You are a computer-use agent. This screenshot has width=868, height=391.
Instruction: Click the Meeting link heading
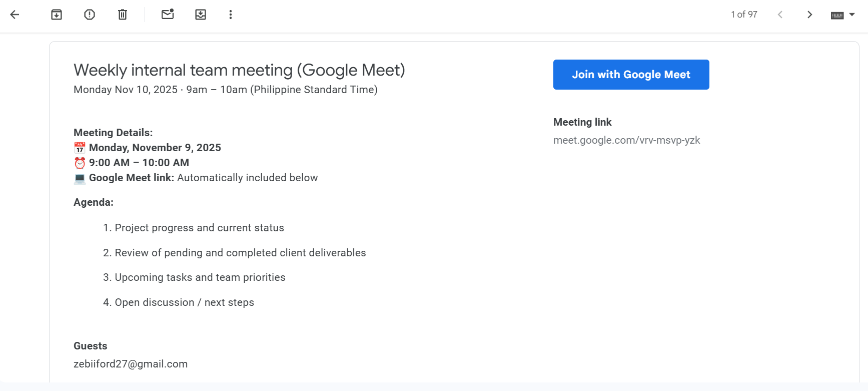[x=582, y=122]
